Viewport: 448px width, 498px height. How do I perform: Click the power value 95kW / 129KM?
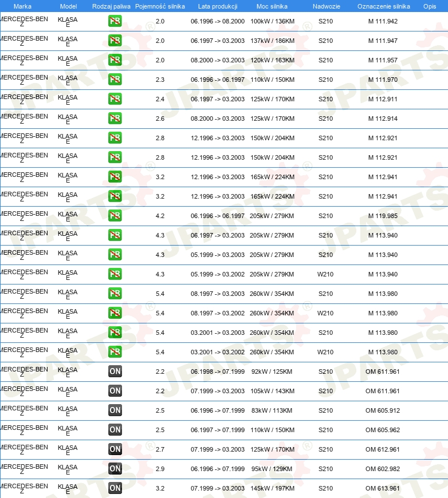[x=272, y=468]
